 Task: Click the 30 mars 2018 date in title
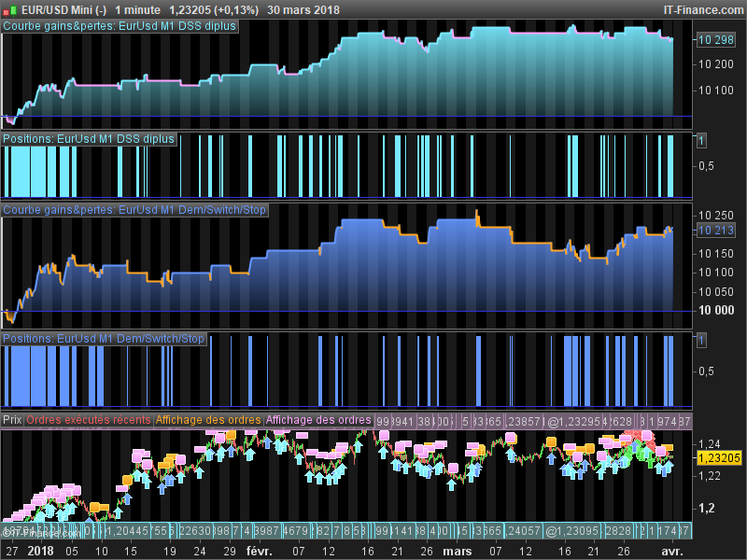[303, 10]
